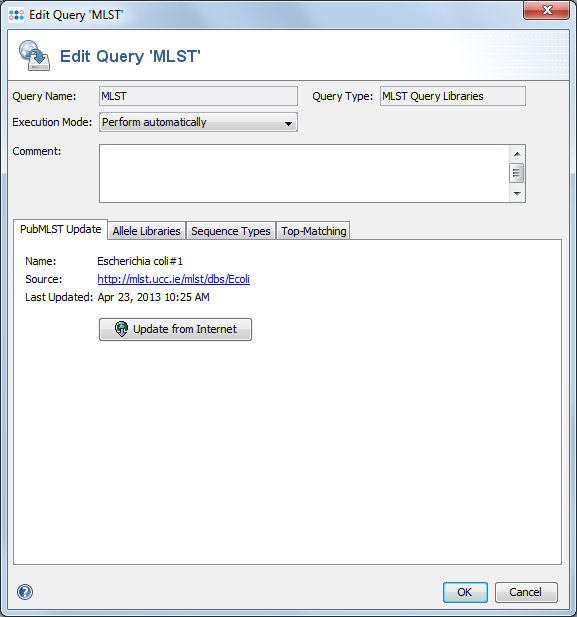Switch to the Allele Libraries tab
This screenshot has width=577, height=617.
146,231
